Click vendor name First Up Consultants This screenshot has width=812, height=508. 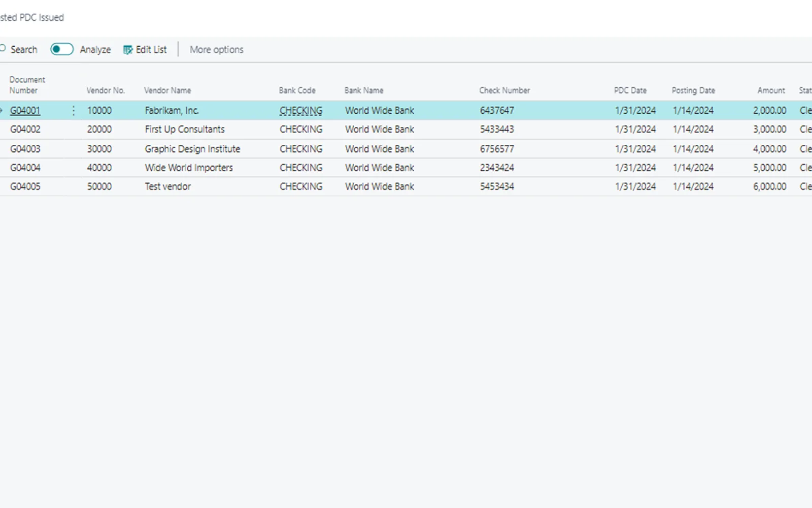[x=185, y=129]
